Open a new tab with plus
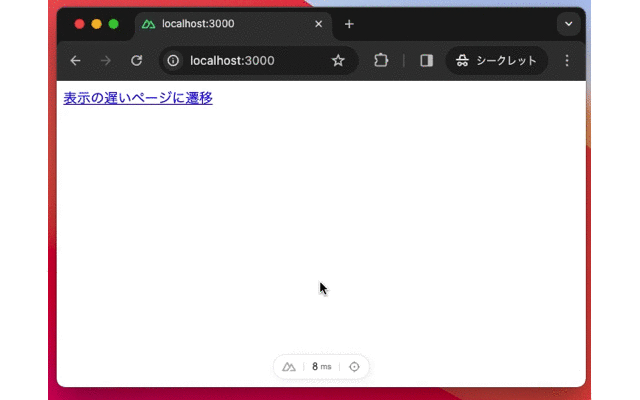640x400 pixels. [x=349, y=24]
